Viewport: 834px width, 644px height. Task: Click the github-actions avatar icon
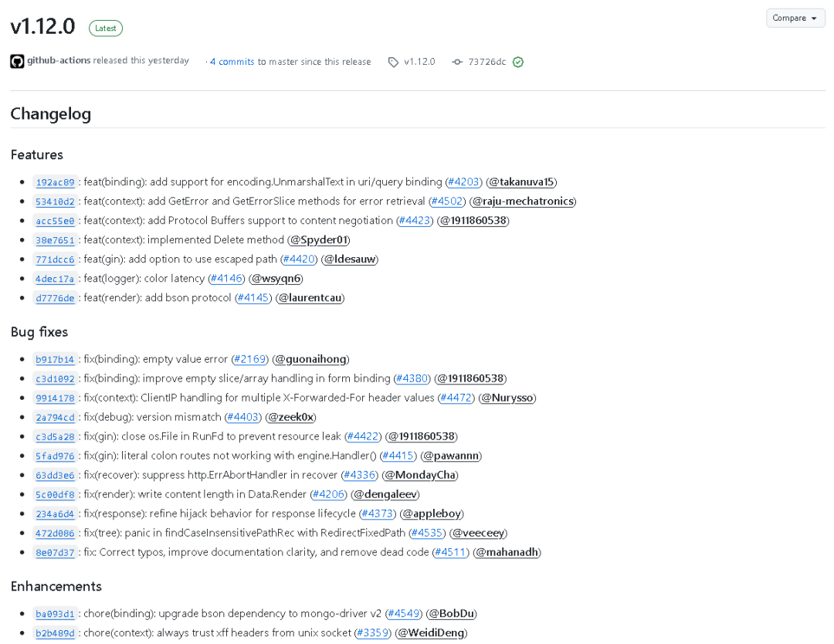point(17,61)
